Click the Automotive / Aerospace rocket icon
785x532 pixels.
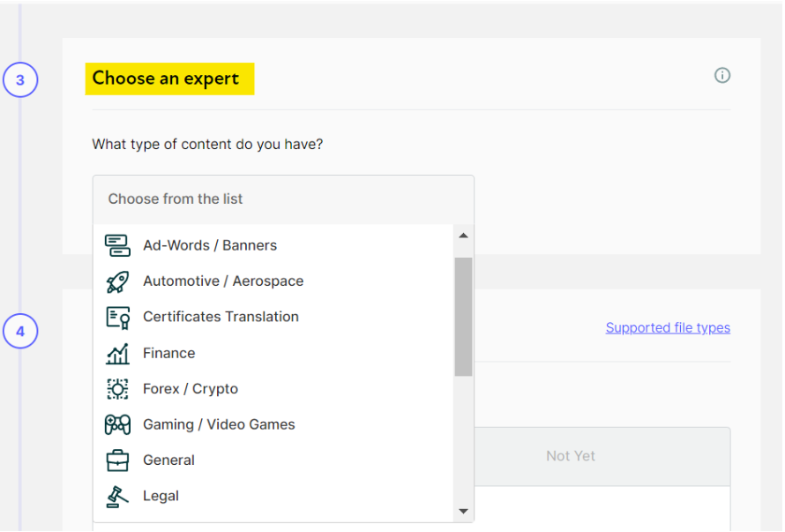pyautogui.click(x=117, y=281)
